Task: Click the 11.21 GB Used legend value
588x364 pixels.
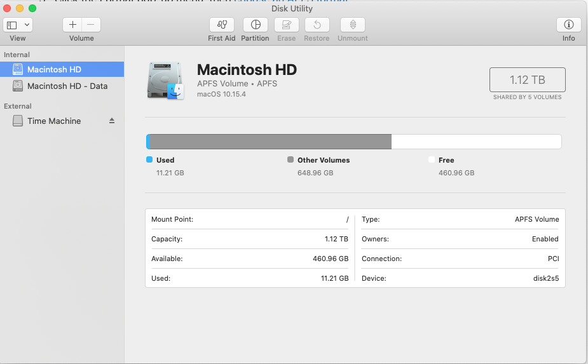Action: pyautogui.click(x=170, y=173)
